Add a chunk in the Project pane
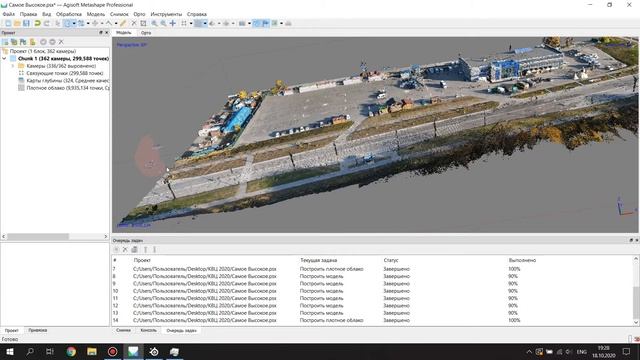This screenshot has height=360, width=640. [x=5, y=42]
